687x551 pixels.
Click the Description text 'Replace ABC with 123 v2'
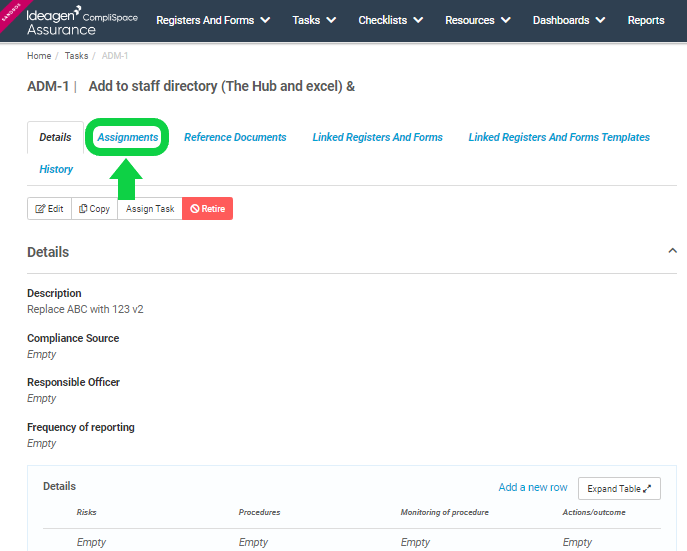point(85,309)
